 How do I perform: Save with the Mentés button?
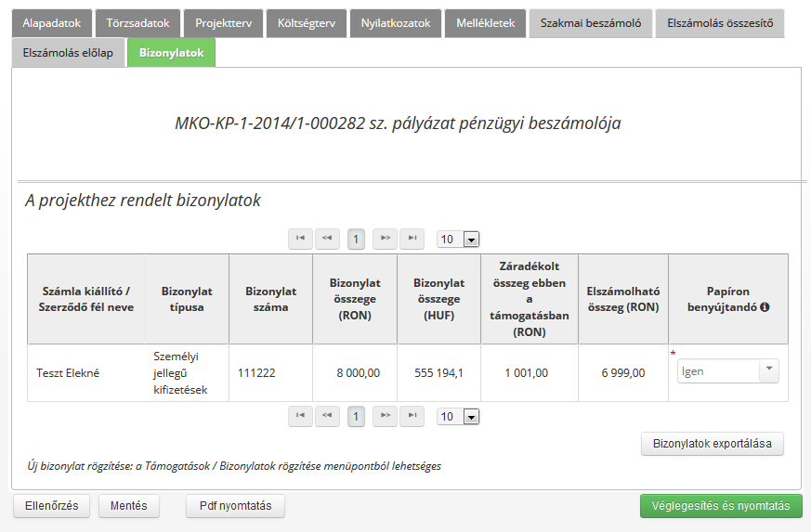point(129,506)
